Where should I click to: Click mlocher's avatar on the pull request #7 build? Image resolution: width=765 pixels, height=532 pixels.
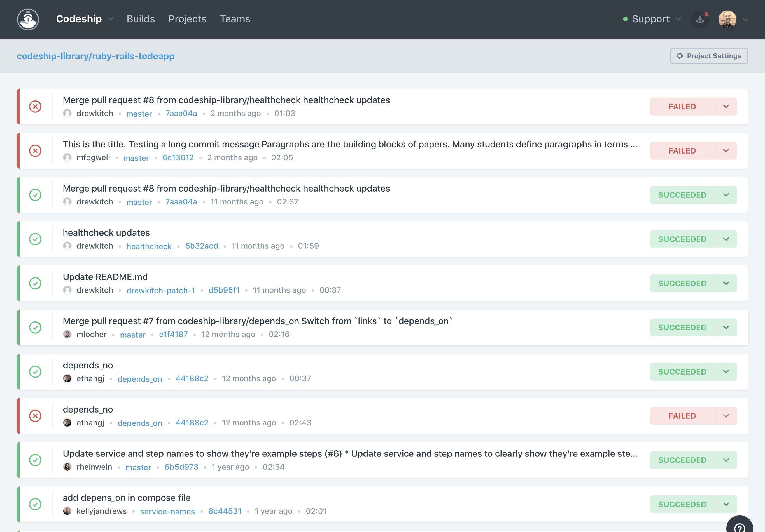pyautogui.click(x=67, y=334)
